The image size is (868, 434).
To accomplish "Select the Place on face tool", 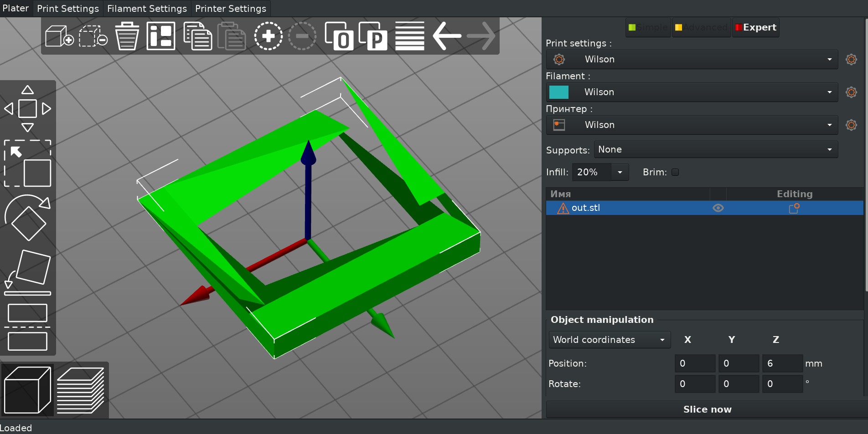I will pos(27,272).
